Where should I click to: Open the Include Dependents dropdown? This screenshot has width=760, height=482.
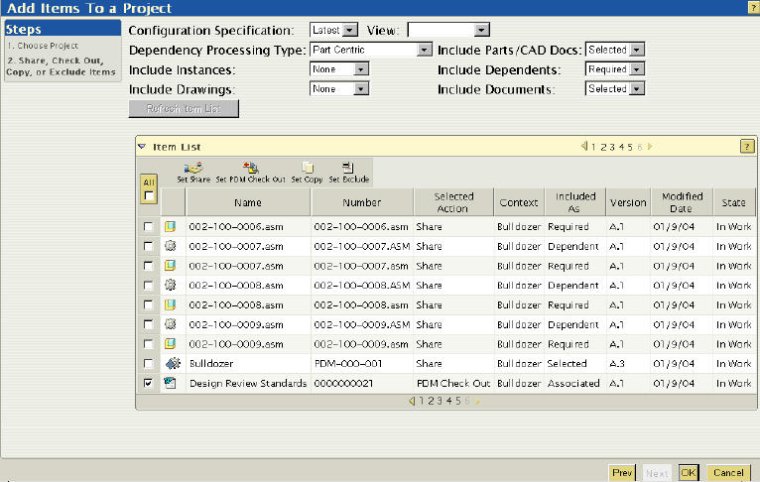(615, 69)
